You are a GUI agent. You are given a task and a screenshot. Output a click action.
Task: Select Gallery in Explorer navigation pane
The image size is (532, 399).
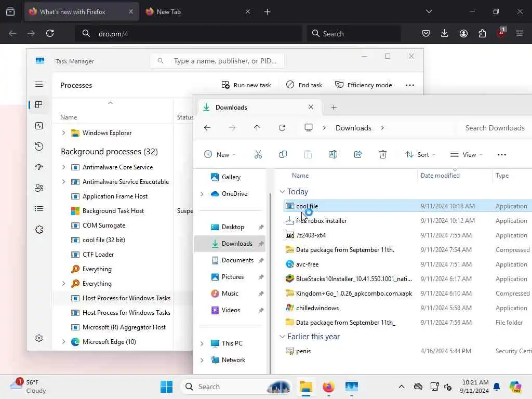(x=231, y=177)
